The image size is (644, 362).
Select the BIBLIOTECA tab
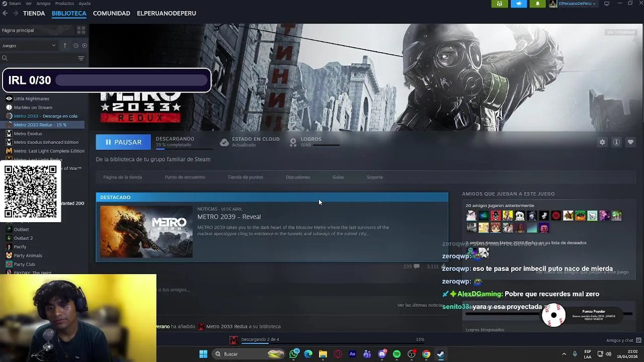click(x=69, y=14)
